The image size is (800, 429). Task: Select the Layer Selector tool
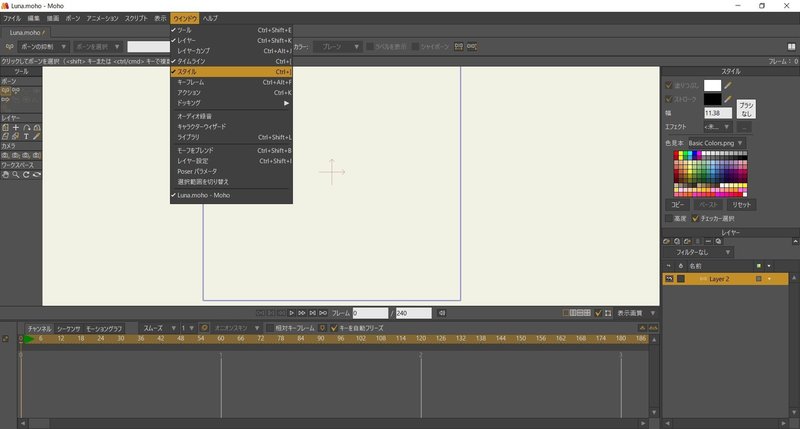click(x=16, y=136)
